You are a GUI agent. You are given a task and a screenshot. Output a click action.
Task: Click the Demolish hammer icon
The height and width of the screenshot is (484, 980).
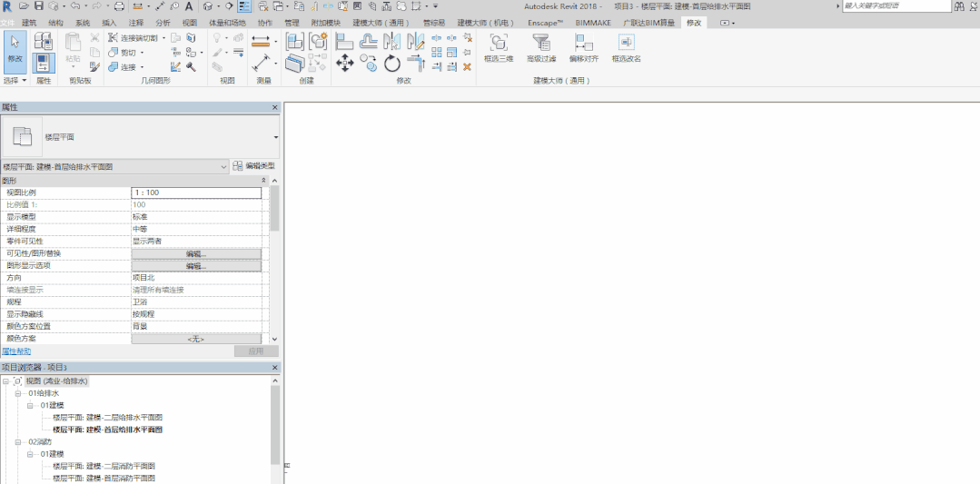coord(192,66)
